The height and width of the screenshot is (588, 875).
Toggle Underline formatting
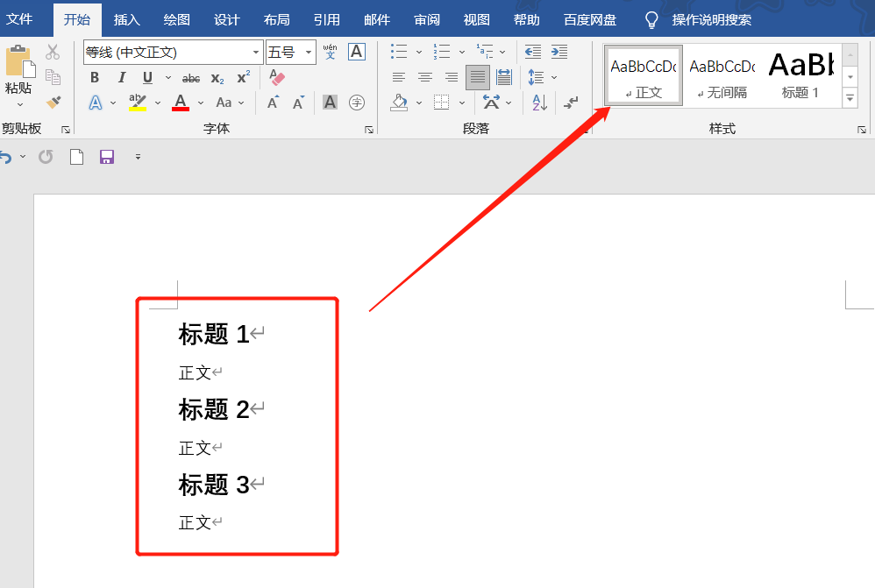coord(147,77)
